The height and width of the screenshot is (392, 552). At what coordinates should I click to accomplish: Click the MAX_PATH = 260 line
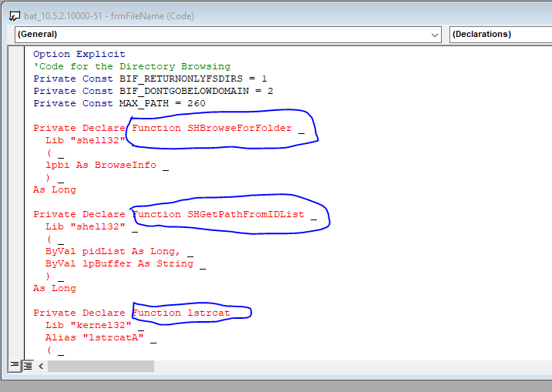[x=119, y=103]
